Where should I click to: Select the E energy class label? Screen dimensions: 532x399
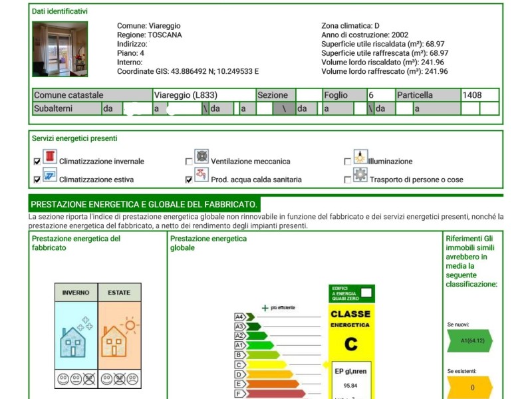(x=240, y=384)
